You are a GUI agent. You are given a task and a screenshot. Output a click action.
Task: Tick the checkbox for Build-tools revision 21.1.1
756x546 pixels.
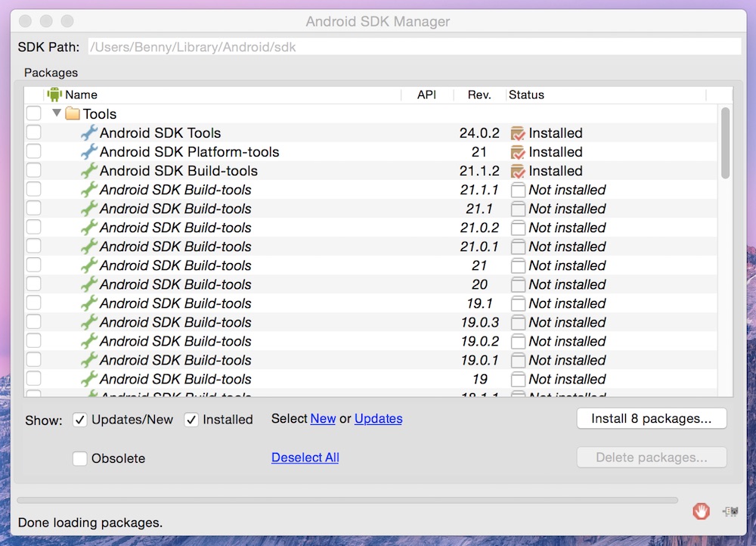[34, 189]
